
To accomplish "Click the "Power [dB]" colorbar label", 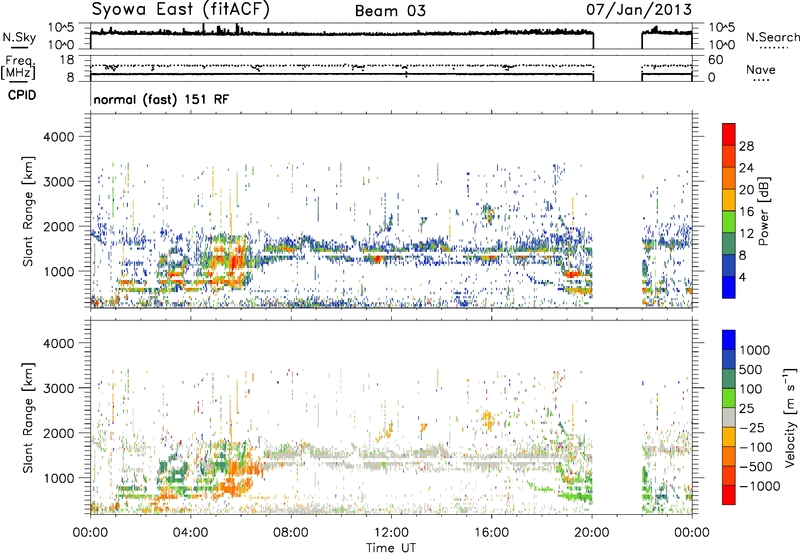I will click(x=763, y=211).
